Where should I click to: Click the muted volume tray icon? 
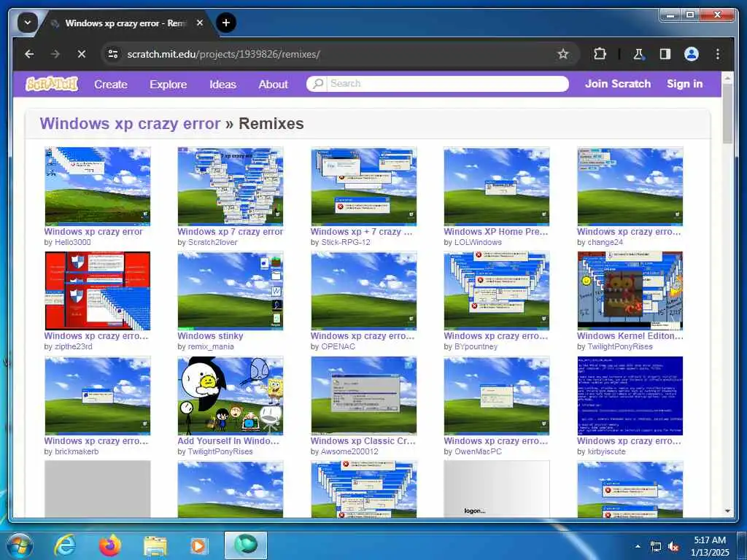[x=673, y=547]
